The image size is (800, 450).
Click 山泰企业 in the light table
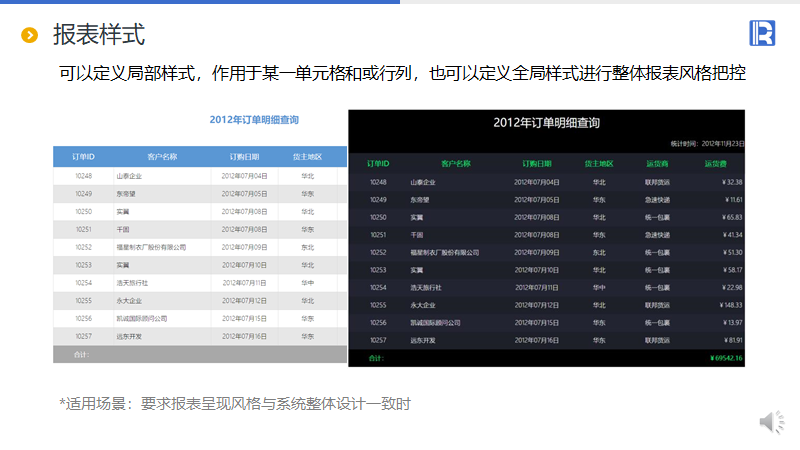[x=129, y=176]
